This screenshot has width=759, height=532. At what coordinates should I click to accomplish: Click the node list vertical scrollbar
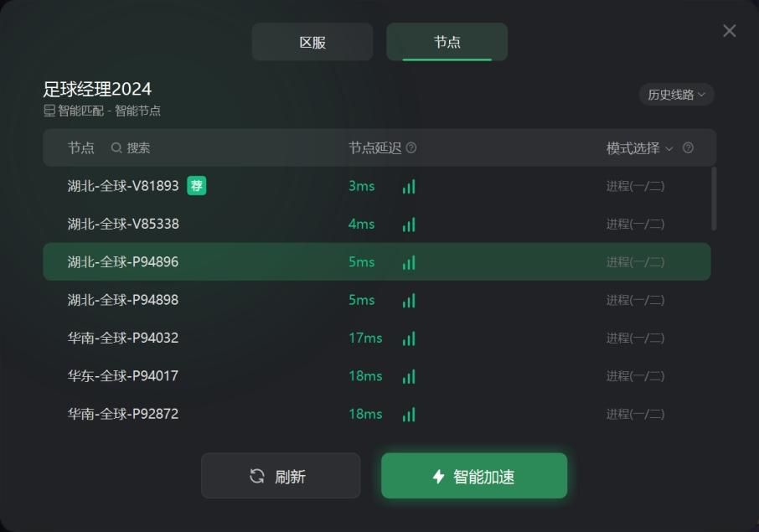pyautogui.click(x=714, y=199)
